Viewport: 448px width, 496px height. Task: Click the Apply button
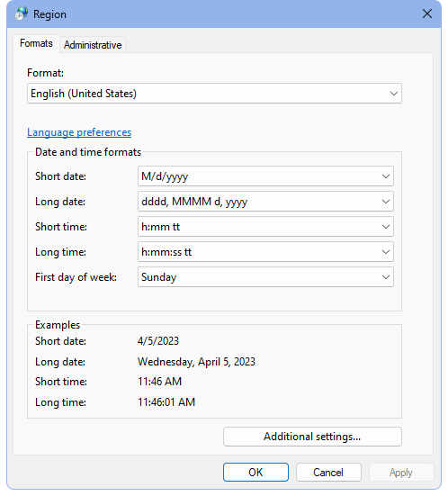[x=401, y=473]
